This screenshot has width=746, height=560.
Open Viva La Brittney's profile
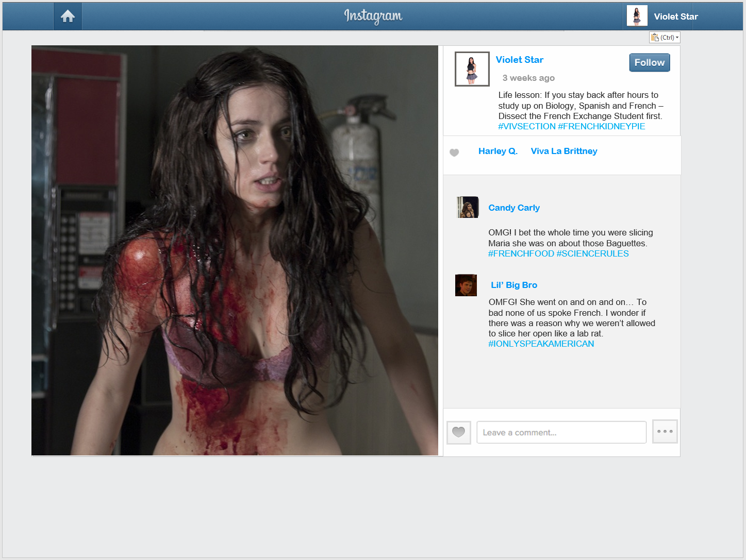tap(563, 151)
